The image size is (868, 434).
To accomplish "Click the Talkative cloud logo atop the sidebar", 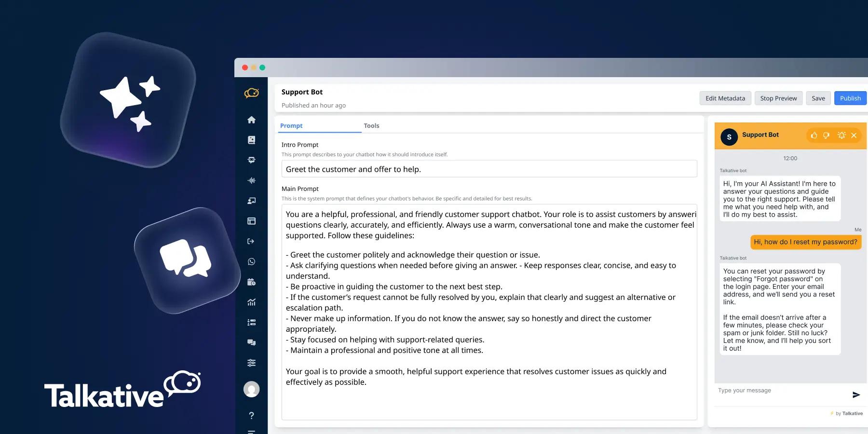I will click(x=251, y=93).
